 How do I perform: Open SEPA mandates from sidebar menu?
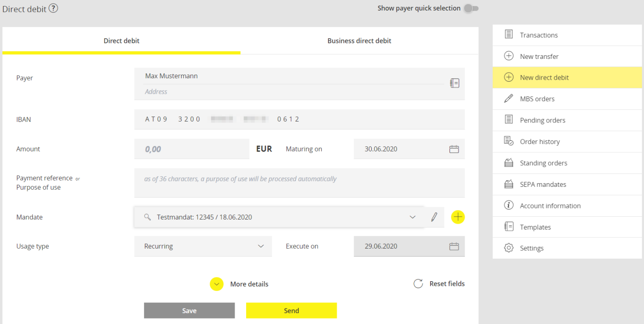[543, 185]
